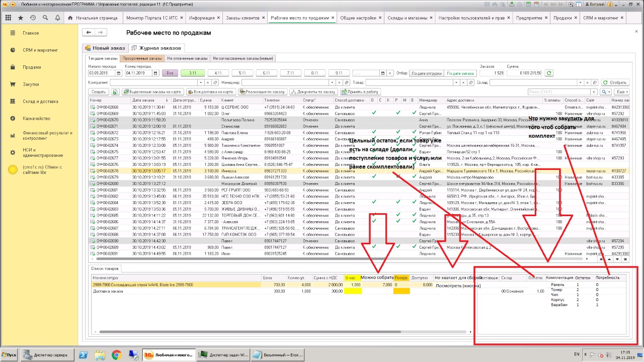Click Chrome icon in Windows taskbar
Viewport: 644px width, 362px height.
click(x=116, y=355)
